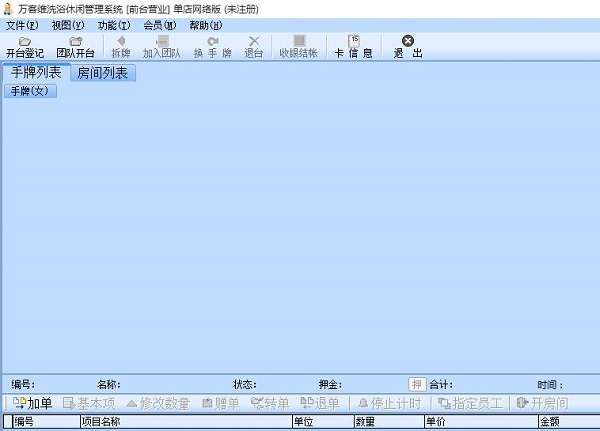Open the 会员(M) menu

pos(160,25)
